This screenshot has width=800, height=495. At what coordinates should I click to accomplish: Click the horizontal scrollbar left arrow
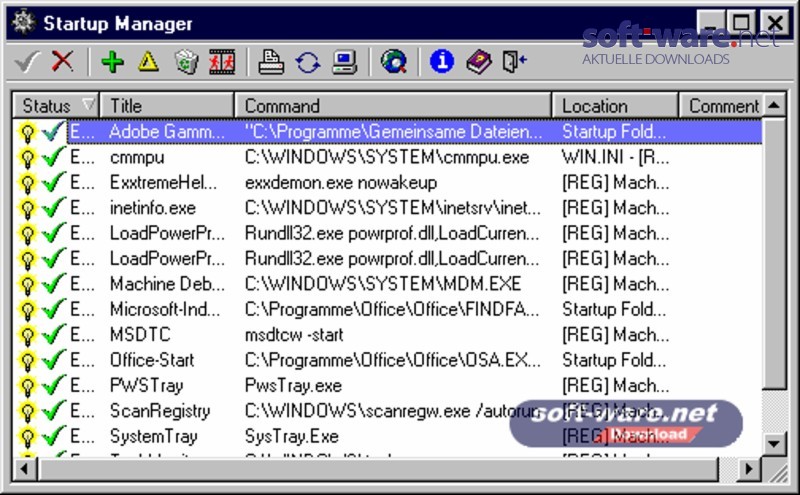(24, 468)
